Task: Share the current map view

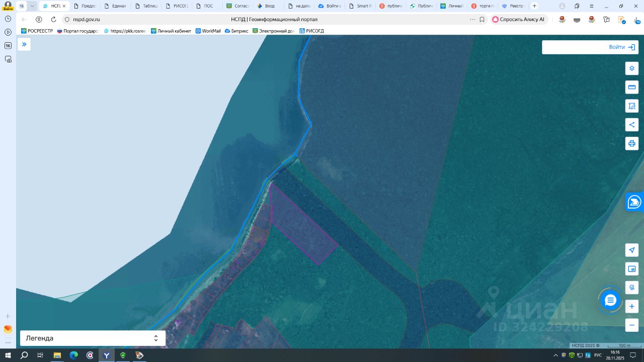Action: tap(632, 125)
